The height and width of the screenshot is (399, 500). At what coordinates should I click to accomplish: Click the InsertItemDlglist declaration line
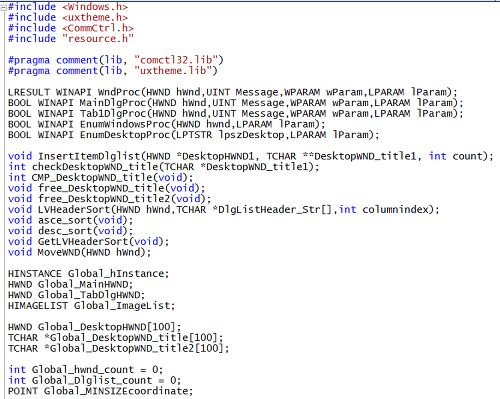251,156
